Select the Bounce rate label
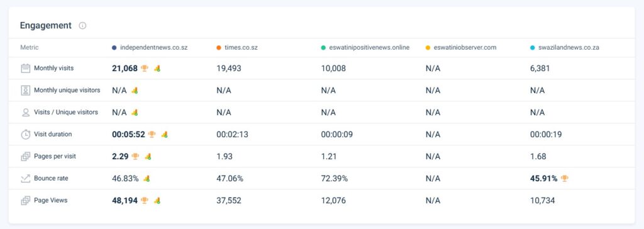Viewport: 644px width, 229px height. click(52, 179)
